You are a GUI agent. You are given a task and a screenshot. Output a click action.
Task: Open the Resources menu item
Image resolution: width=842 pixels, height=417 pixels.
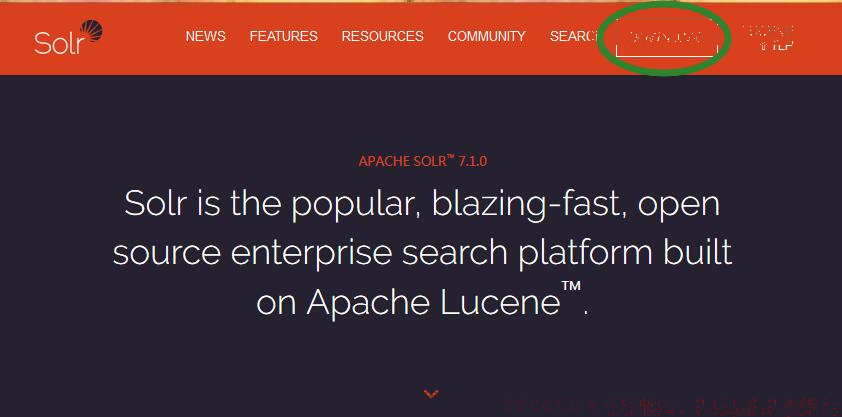coord(382,36)
